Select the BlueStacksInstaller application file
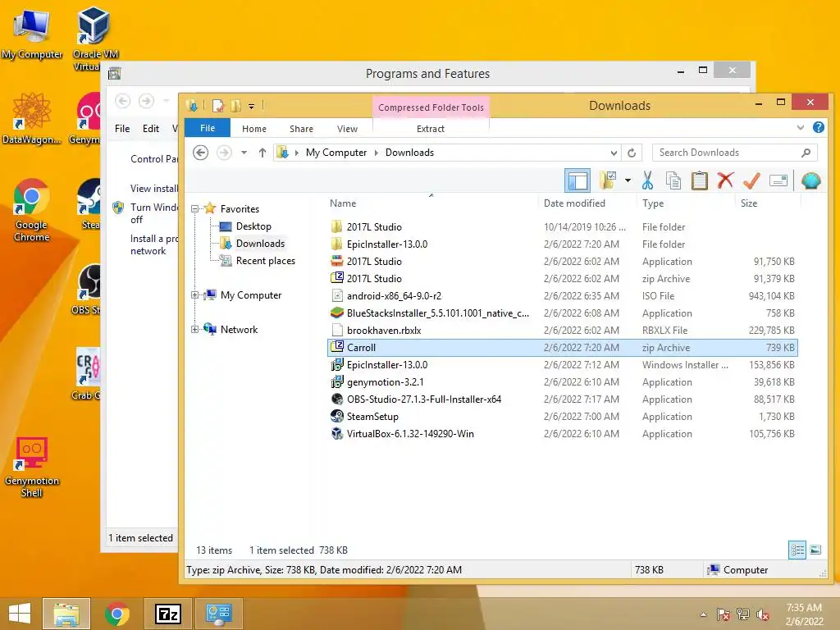Viewport: 840px width, 630px height. pos(563,313)
